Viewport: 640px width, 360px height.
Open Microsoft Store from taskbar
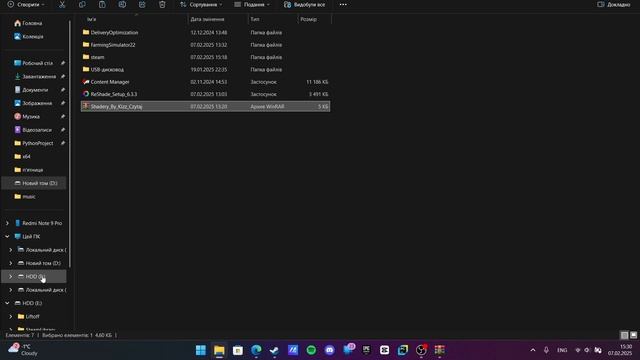[238, 350]
